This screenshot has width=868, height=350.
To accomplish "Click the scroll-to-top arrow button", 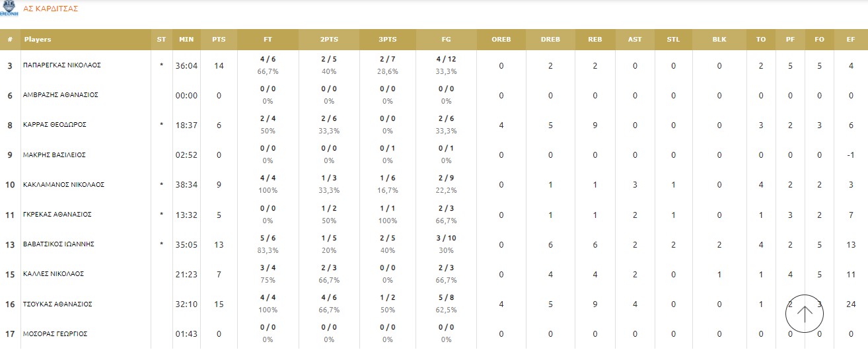I will pos(804,313).
